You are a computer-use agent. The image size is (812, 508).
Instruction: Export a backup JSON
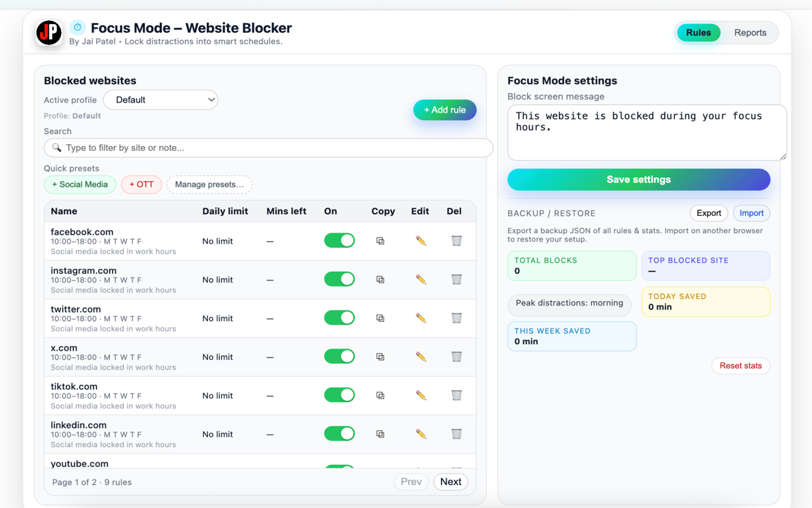click(x=709, y=213)
